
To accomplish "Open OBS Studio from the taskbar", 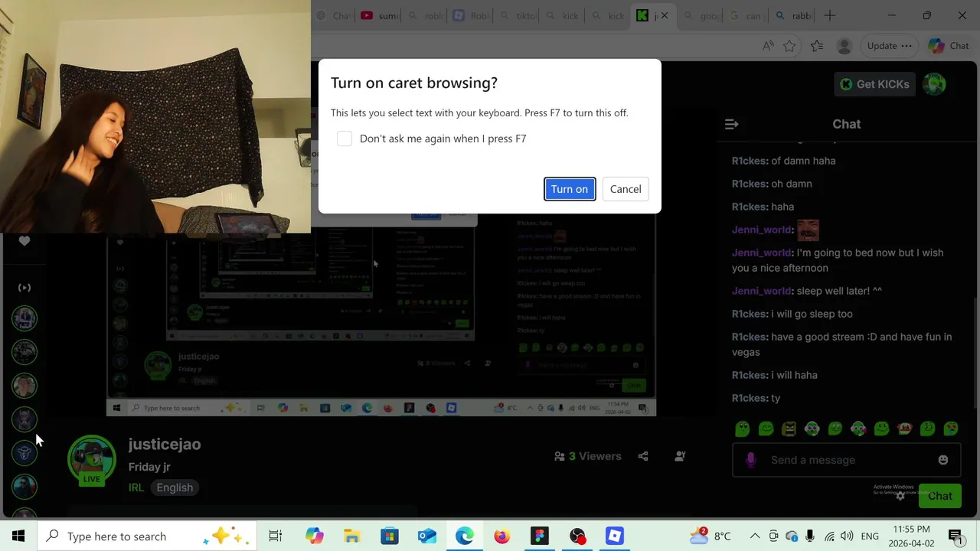I will (x=577, y=536).
